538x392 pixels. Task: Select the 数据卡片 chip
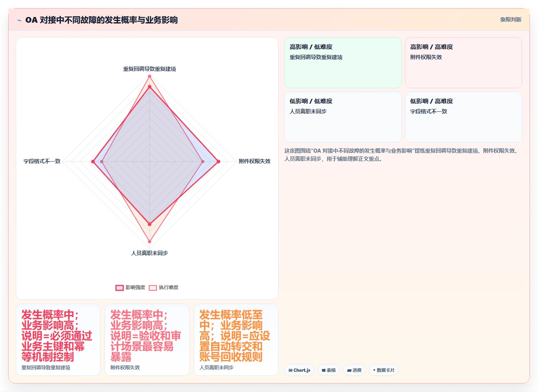point(384,370)
